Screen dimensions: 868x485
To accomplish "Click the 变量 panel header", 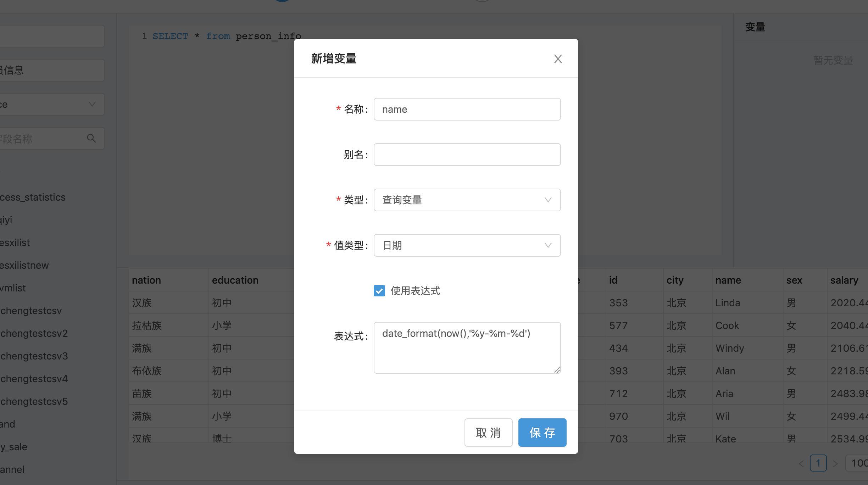I will pyautogui.click(x=755, y=27).
